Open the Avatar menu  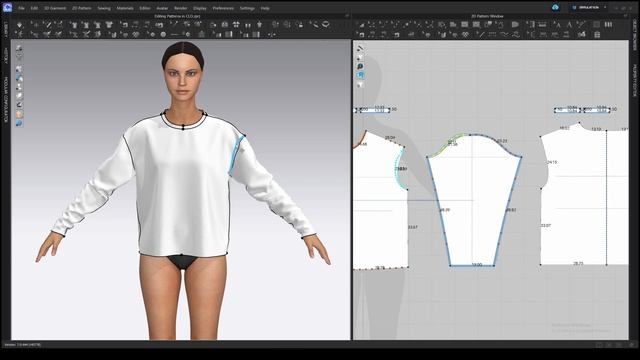click(162, 8)
